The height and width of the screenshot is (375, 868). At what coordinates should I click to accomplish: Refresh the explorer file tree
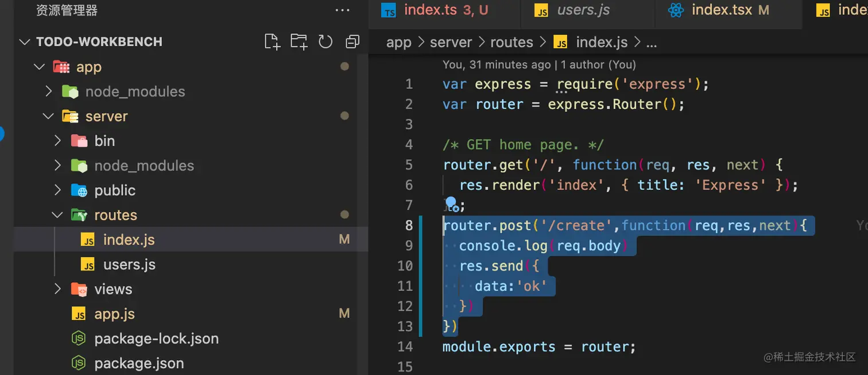(x=325, y=41)
